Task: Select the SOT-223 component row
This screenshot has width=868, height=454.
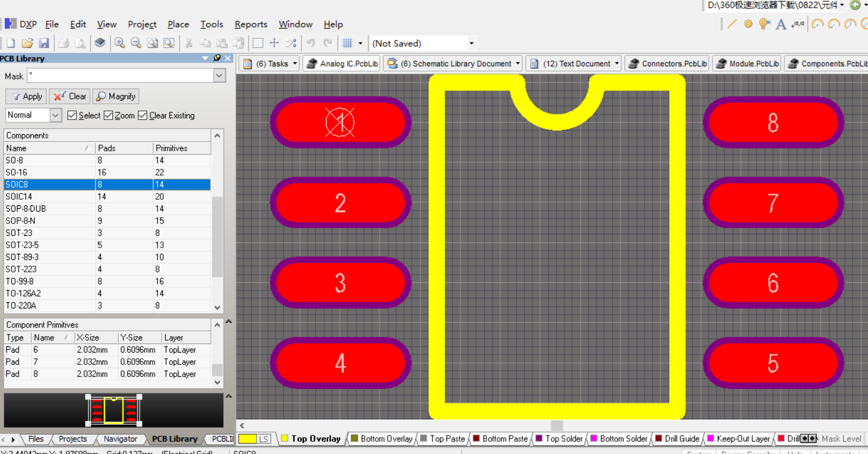Action: pyautogui.click(x=107, y=269)
